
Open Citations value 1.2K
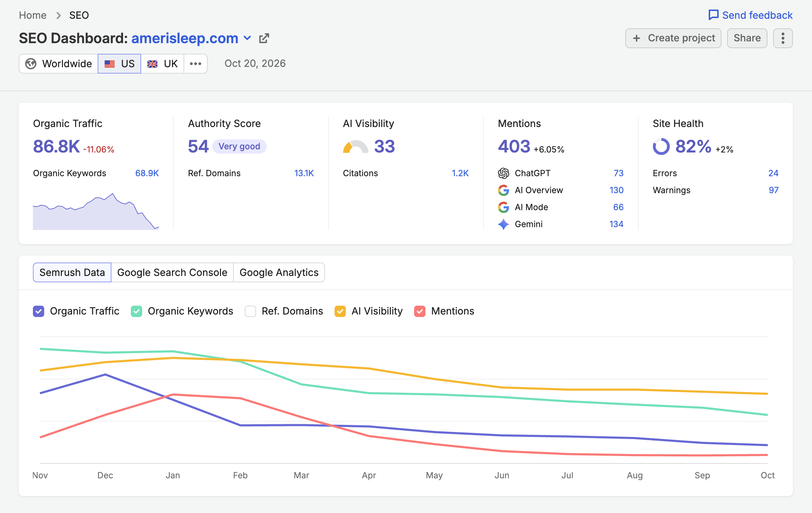tap(460, 173)
